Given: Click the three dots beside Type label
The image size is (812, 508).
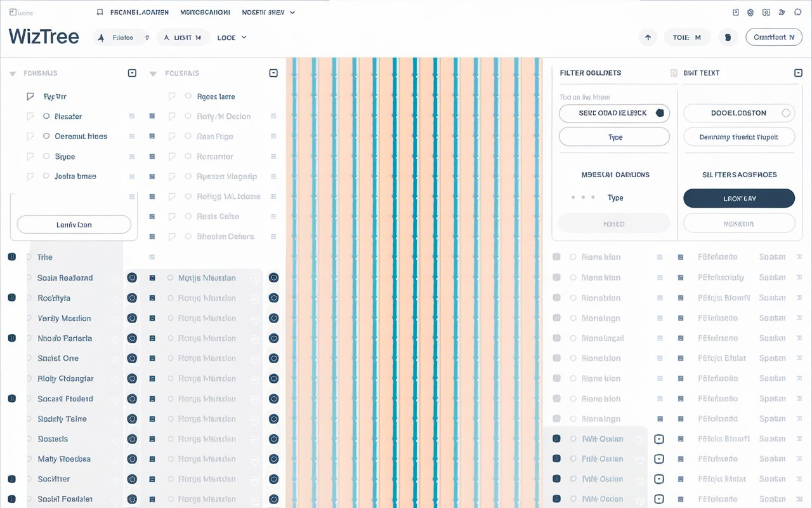Looking at the screenshot, I should click(x=583, y=197).
